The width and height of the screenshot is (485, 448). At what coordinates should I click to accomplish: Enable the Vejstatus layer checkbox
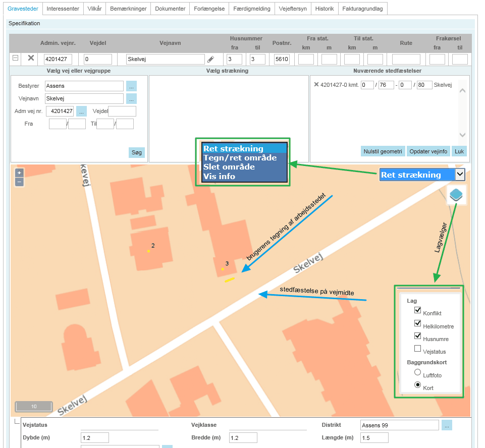click(417, 348)
